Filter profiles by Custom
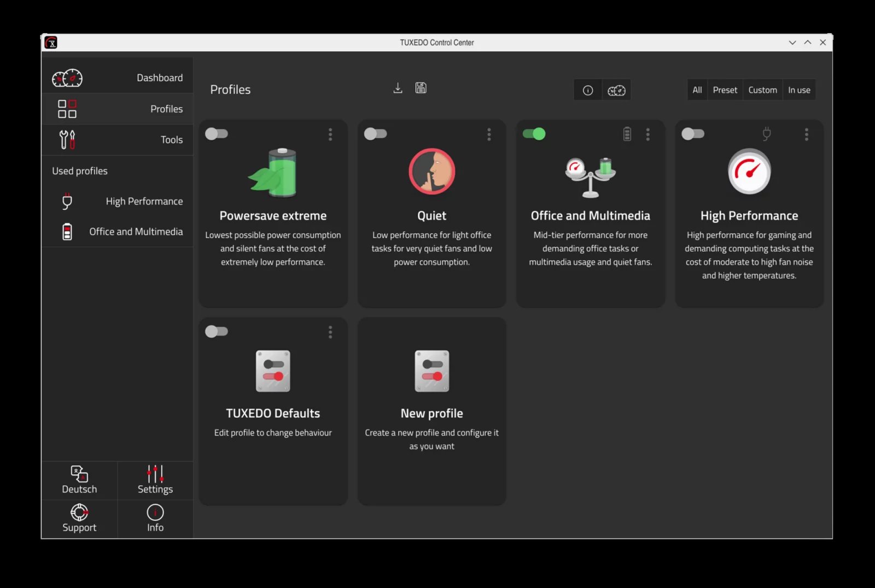This screenshot has height=588, width=875. (762, 90)
